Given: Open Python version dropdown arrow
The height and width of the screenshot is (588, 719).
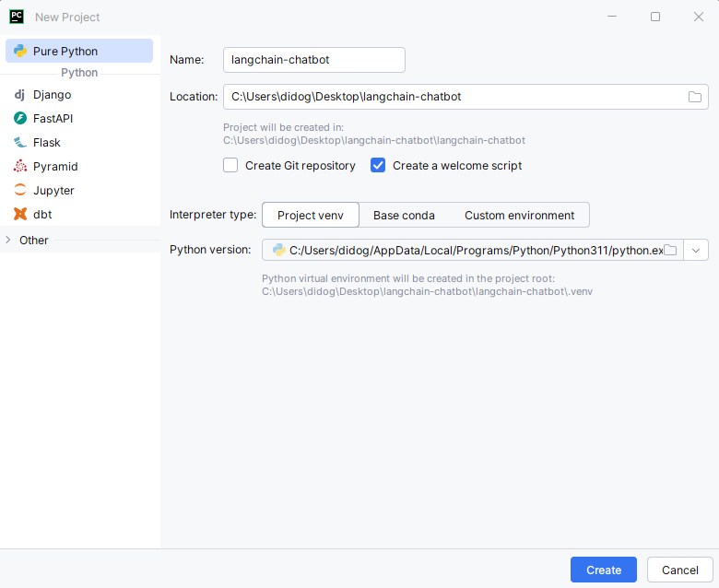Looking at the screenshot, I should coord(696,251).
